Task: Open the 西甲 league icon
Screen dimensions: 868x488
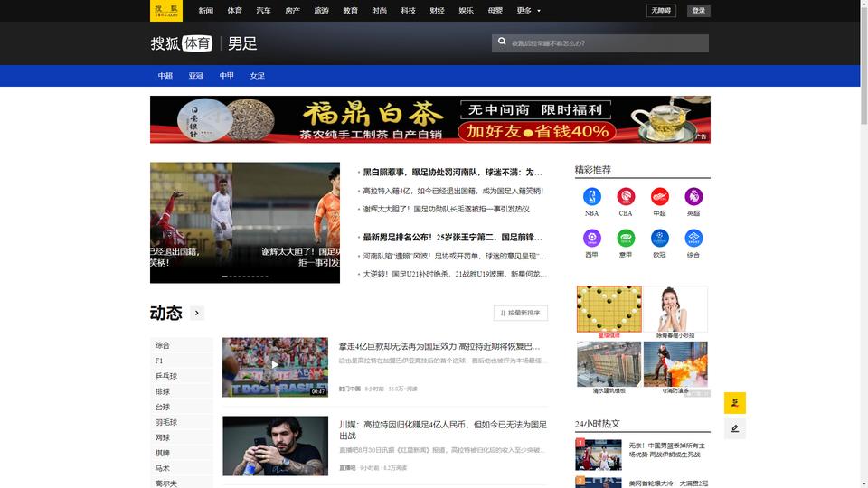Action: [591, 238]
